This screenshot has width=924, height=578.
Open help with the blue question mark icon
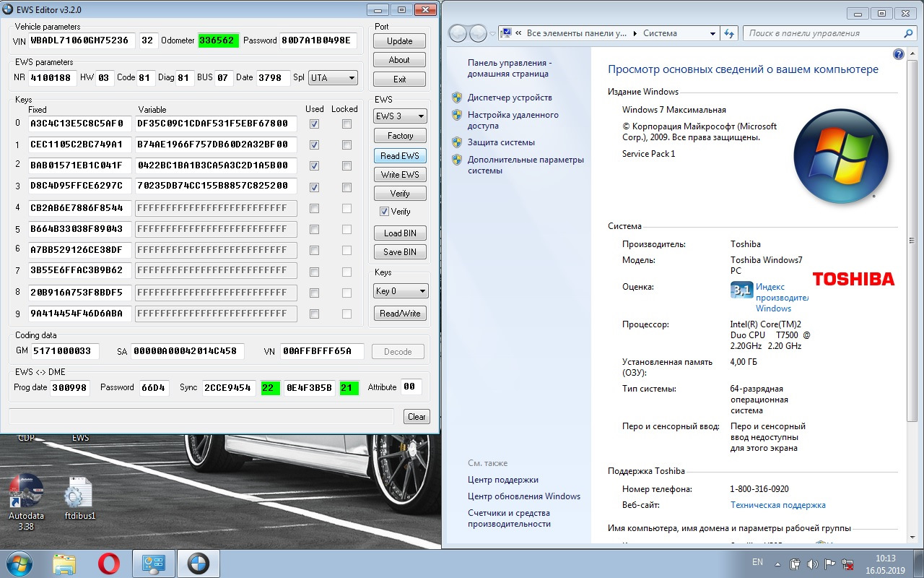click(x=899, y=54)
